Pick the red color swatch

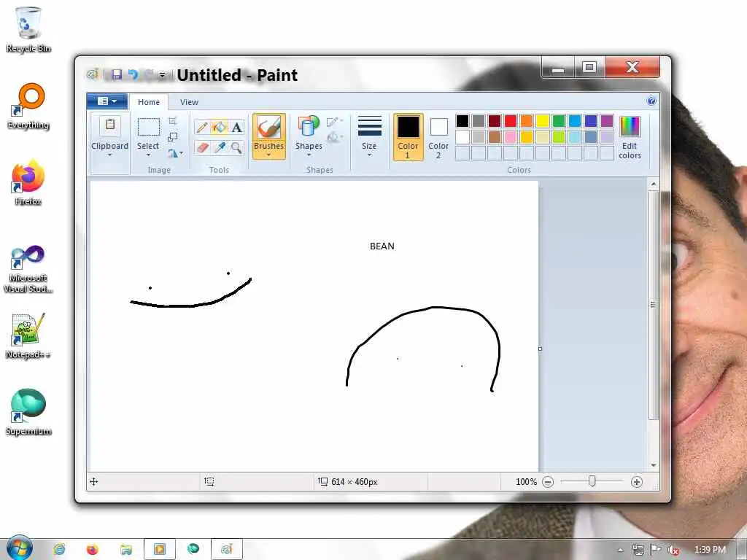point(511,121)
